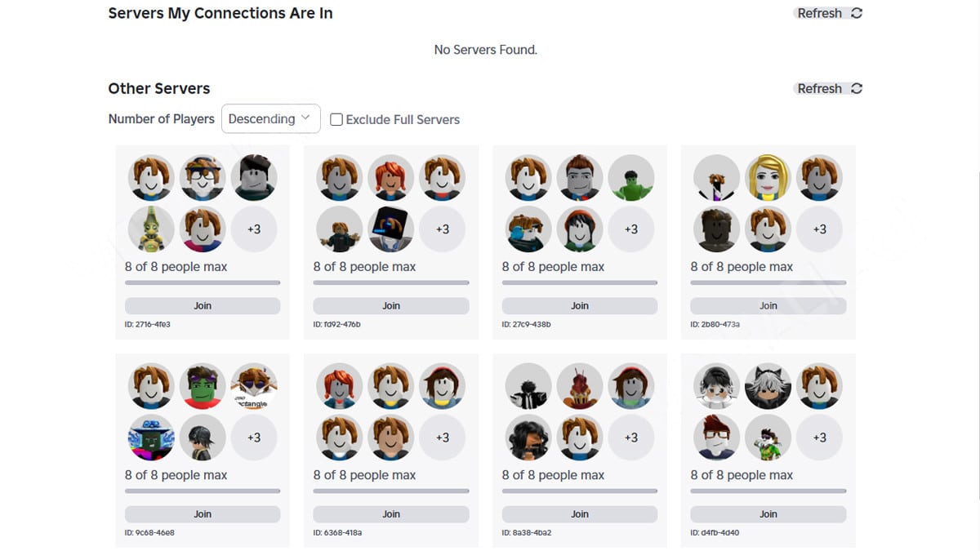Join server with ID 2716-4fe3

(203, 306)
